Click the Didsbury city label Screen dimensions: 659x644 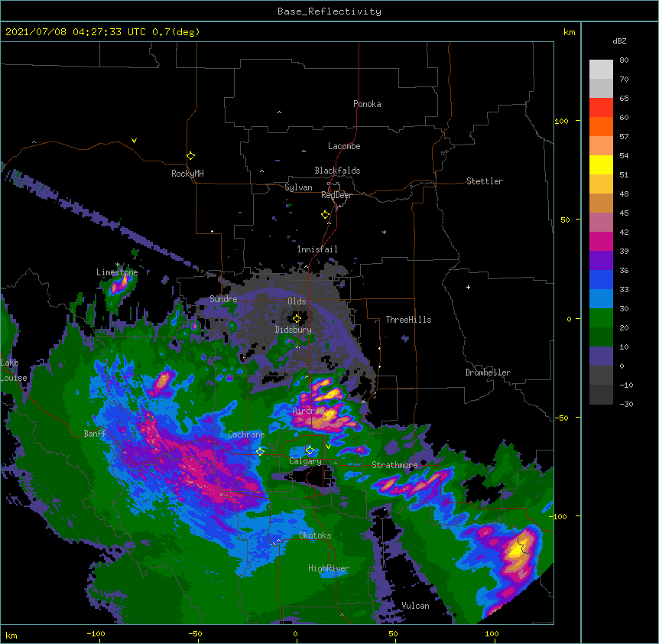[x=294, y=330]
